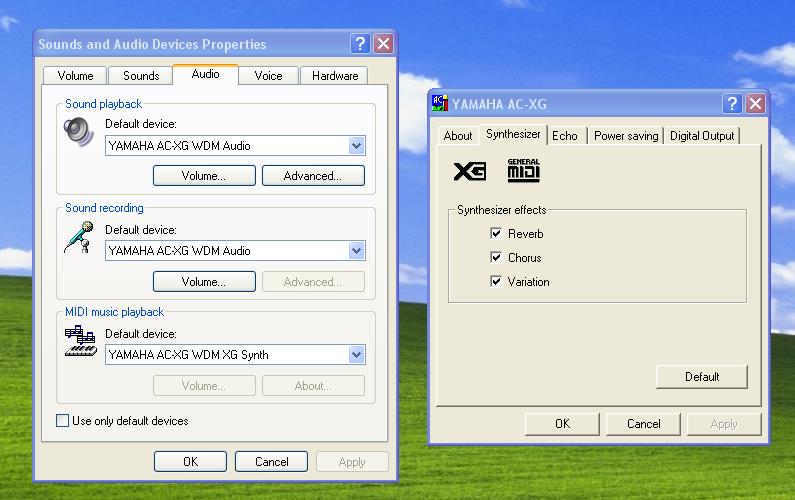Viewport: 795px width, 500px height.
Task: Close the YAMAHA AC-XG window
Action: [x=755, y=103]
